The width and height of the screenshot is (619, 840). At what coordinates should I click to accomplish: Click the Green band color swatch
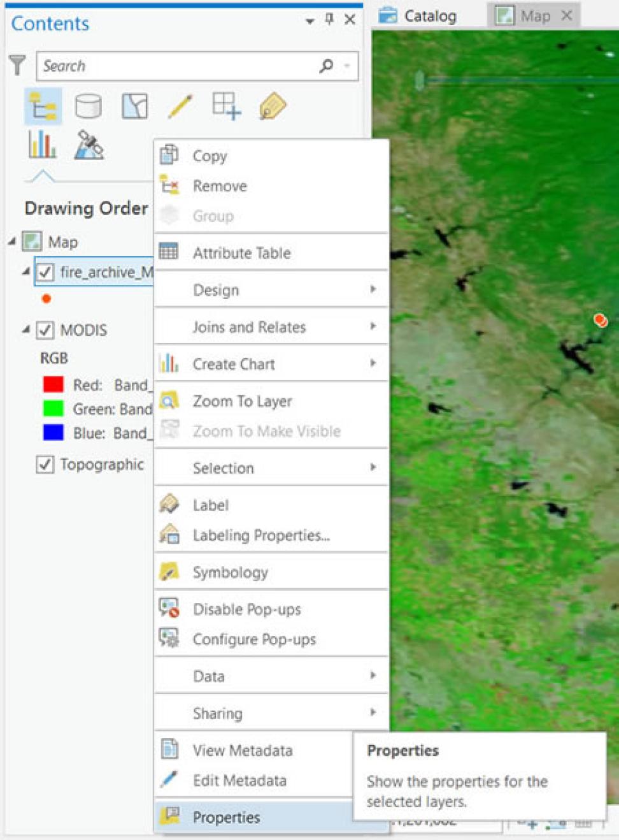tap(53, 408)
